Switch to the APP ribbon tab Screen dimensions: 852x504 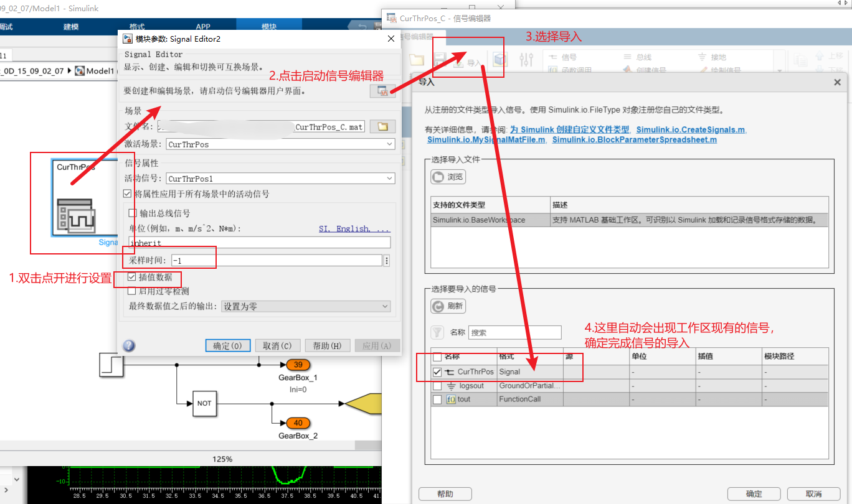click(203, 27)
